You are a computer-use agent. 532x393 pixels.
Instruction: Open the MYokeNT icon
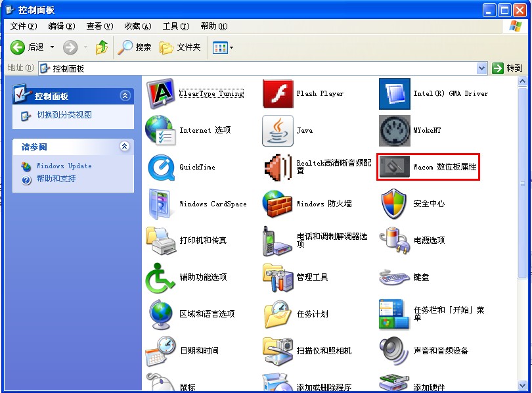pos(394,130)
